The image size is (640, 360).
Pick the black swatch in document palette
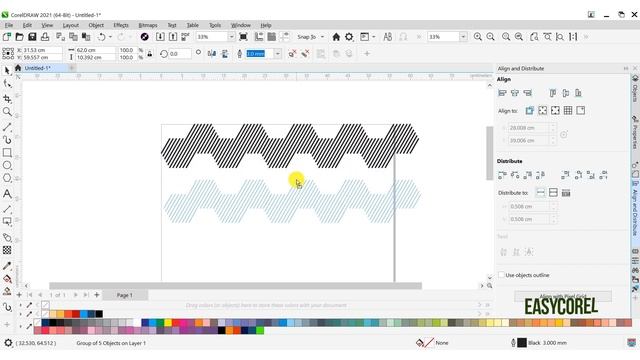click(x=99, y=314)
